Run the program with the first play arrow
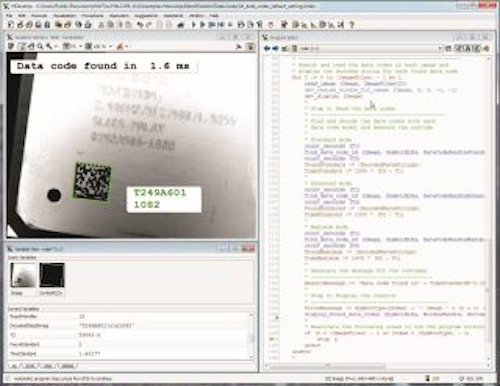 point(193,25)
